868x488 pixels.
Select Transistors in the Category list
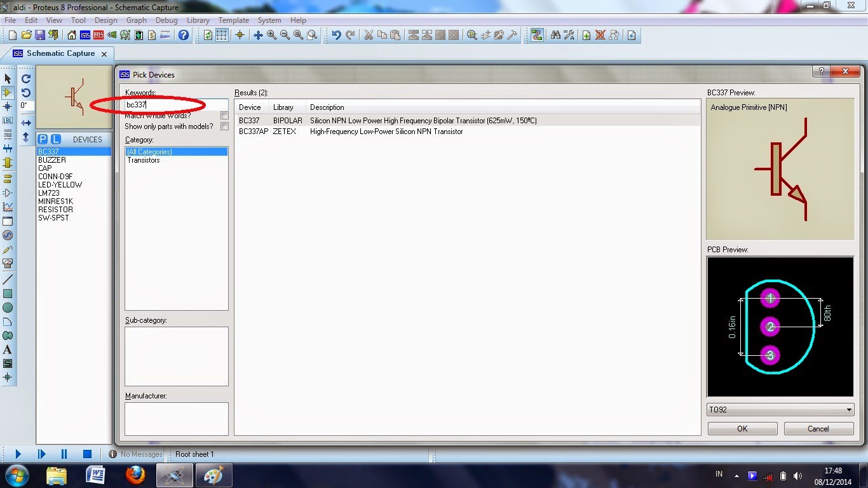click(144, 160)
